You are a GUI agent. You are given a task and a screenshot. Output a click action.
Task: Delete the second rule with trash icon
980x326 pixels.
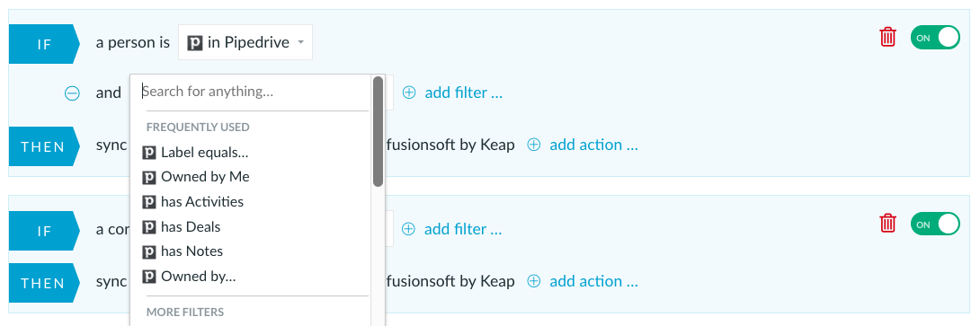coord(887,223)
